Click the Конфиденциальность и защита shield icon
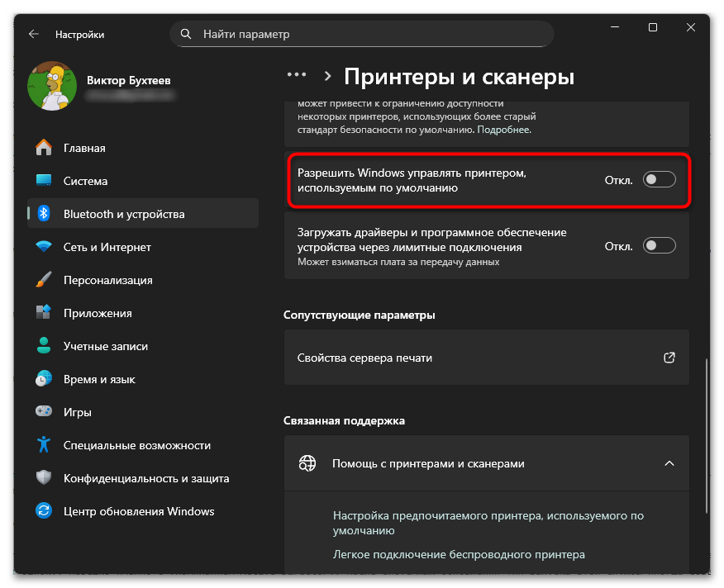Screen dimensions: 724x588 click(44, 477)
